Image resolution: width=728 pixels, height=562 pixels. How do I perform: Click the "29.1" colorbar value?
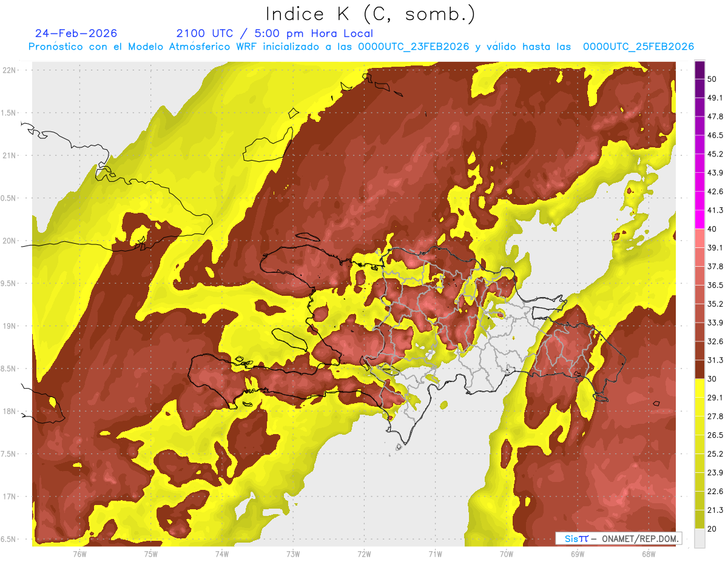(x=715, y=398)
